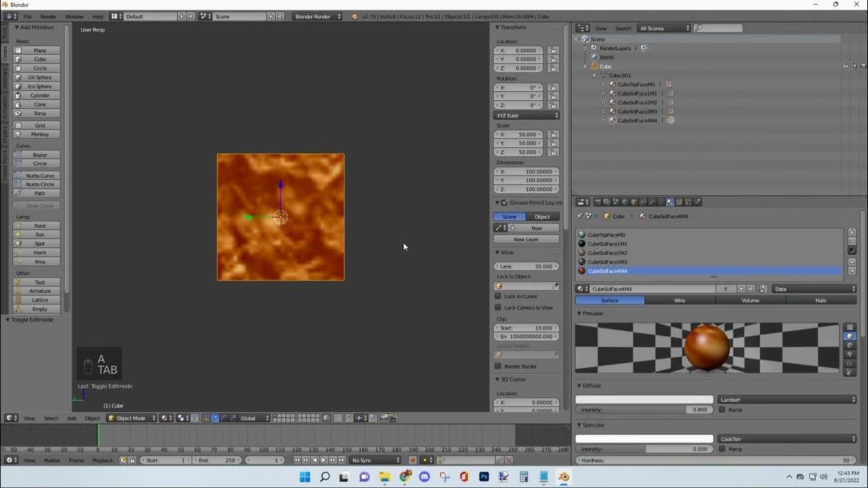Image resolution: width=868 pixels, height=488 pixels.
Task: Open the No Sync playback dropdown
Action: click(x=376, y=460)
